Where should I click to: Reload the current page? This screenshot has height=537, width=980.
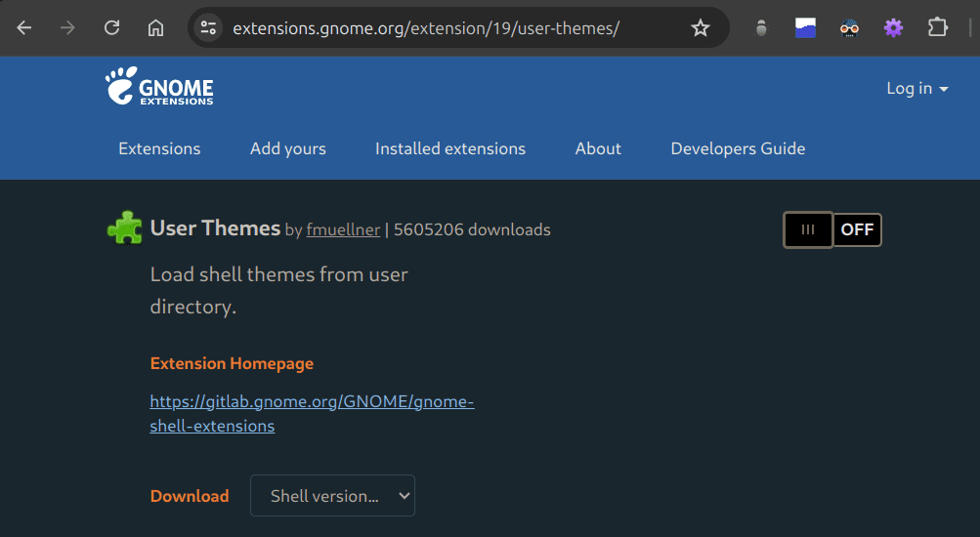111,28
